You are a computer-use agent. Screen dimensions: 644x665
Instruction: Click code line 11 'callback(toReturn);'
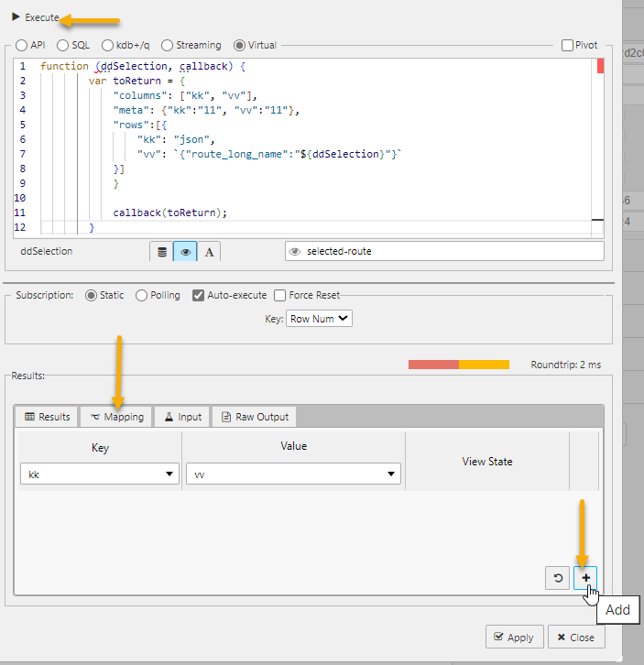169,213
